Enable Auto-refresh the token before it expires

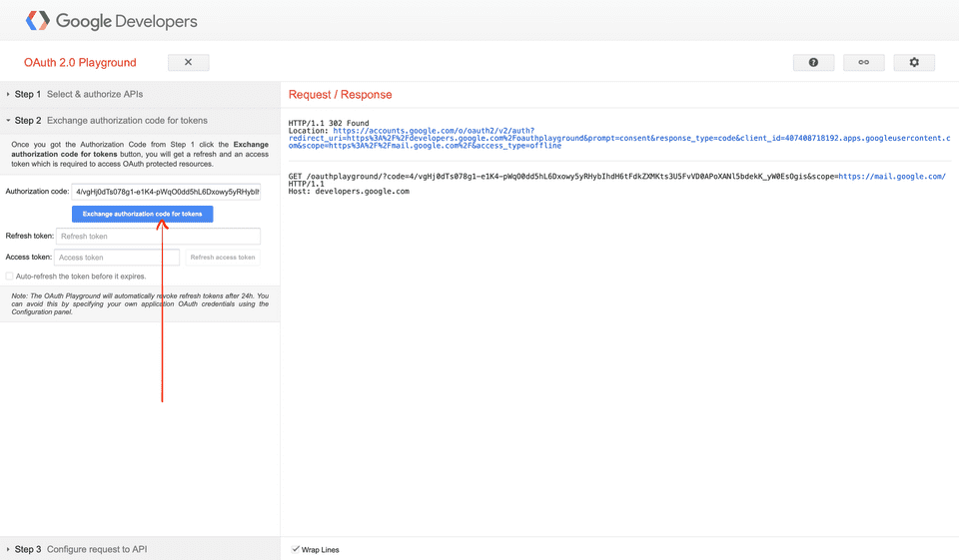coord(9,277)
